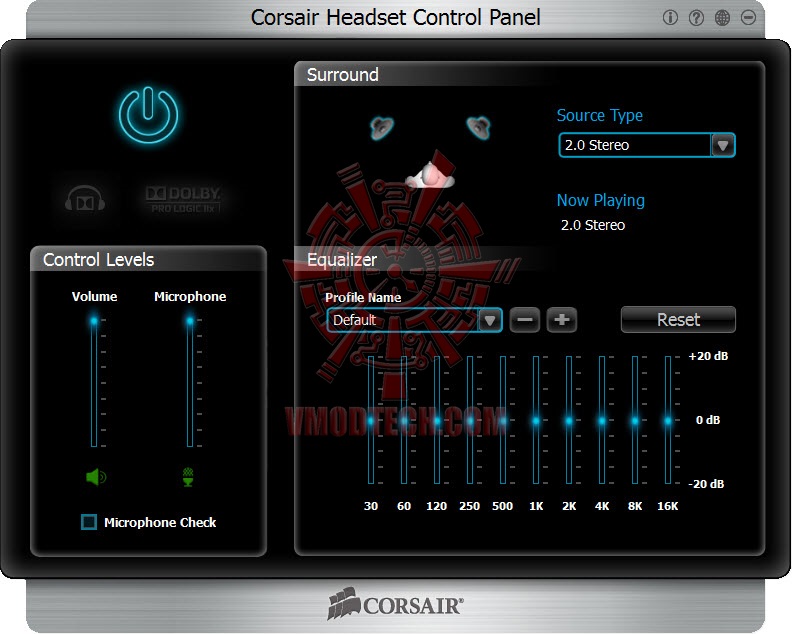
Task: Click the front left speaker icon
Action: (x=382, y=127)
